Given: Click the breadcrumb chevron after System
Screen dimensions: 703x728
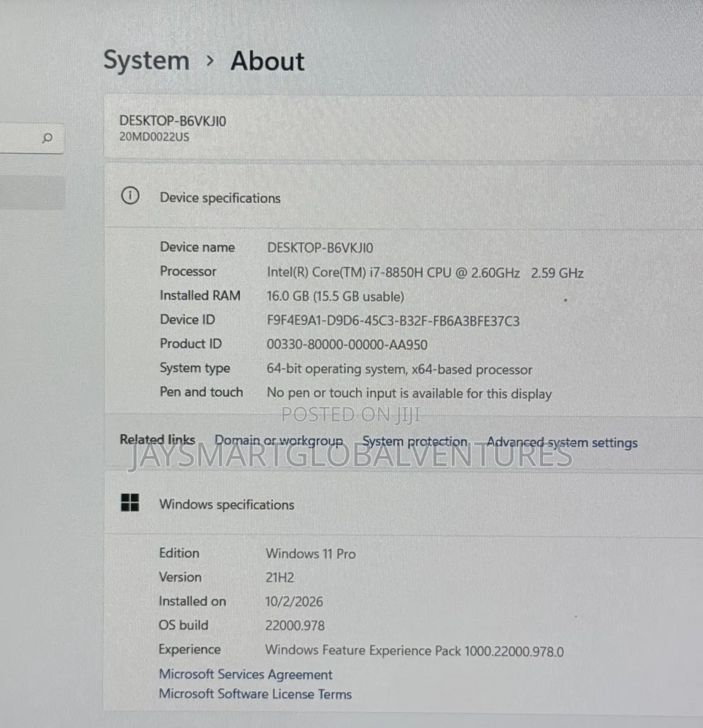Looking at the screenshot, I should point(210,61).
